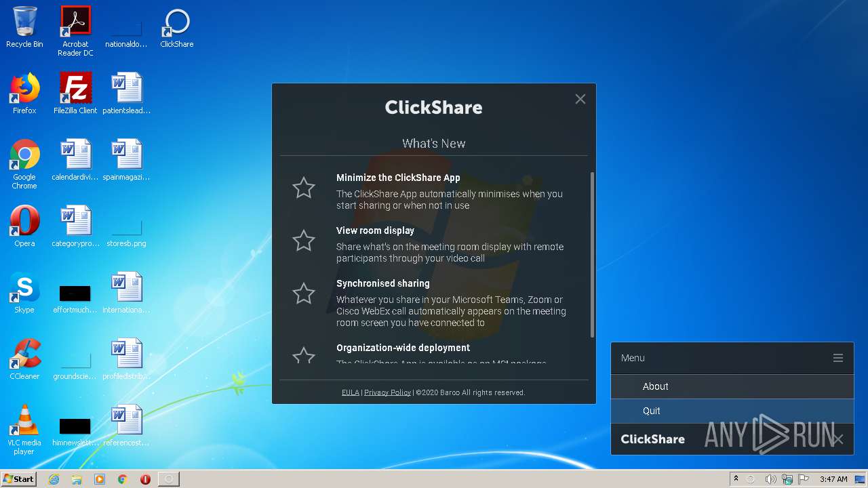Select the spainmagazi Word document
Viewport: 868px width, 488px height.
[x=126, y=161]
